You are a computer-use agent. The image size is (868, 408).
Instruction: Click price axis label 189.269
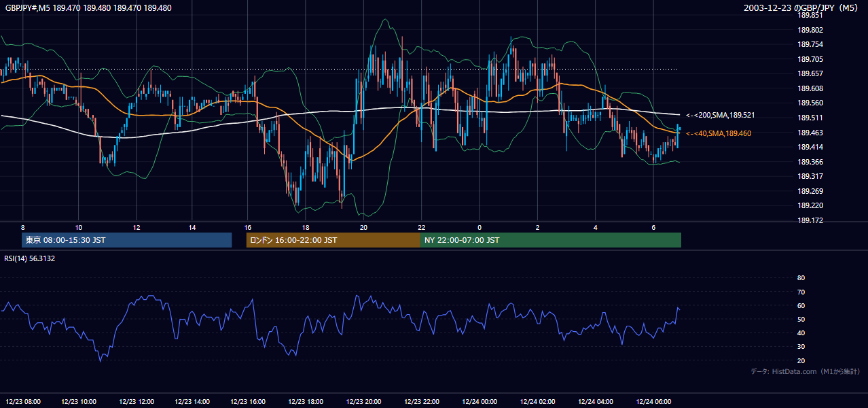pos(810,191)
